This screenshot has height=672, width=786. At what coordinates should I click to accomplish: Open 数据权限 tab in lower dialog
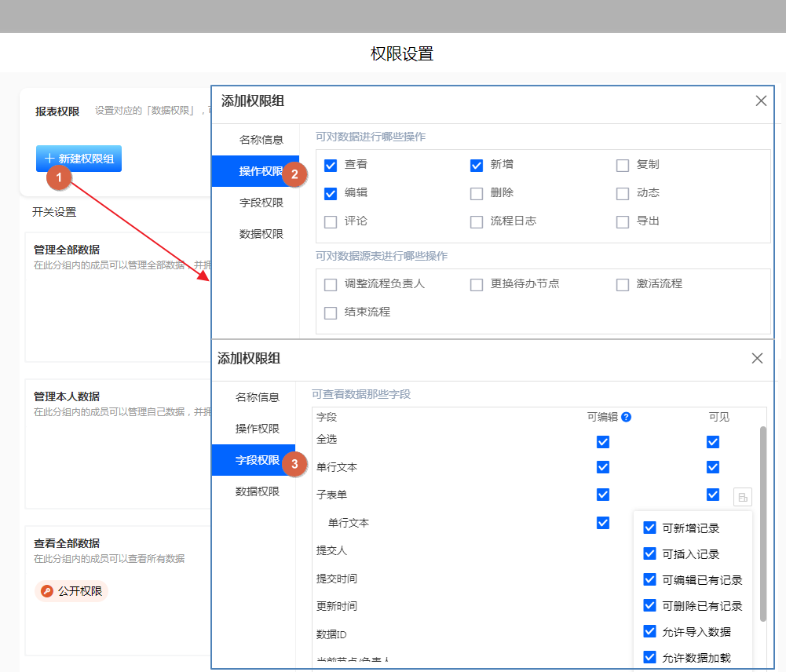257,491
